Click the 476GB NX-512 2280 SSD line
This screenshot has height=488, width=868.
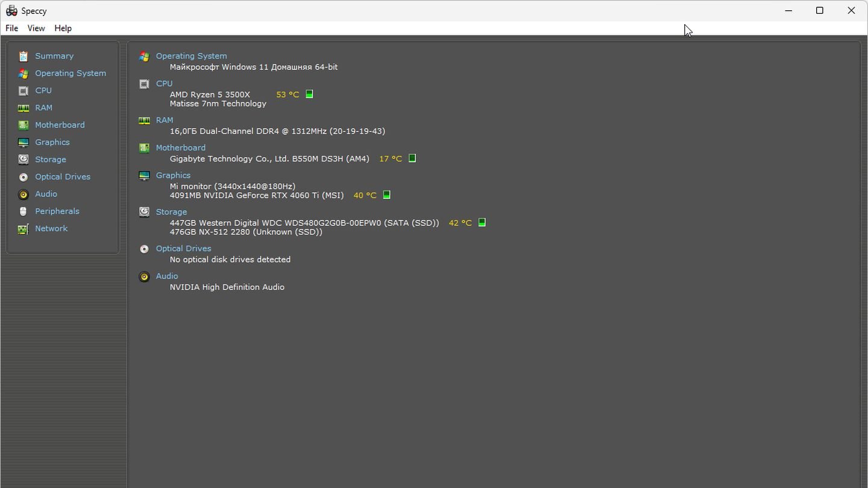coord(246,232)
